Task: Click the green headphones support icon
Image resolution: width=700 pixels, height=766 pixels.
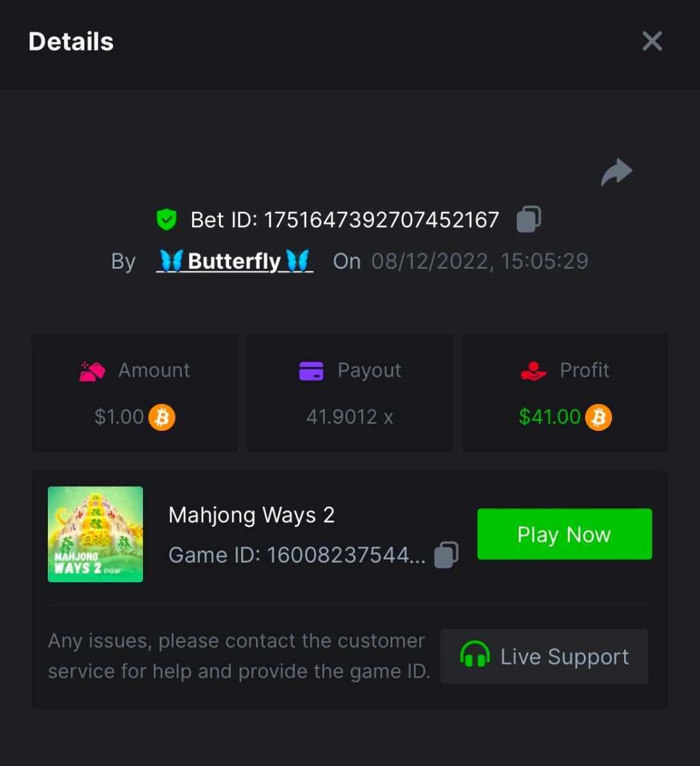Action: point(475,656)
